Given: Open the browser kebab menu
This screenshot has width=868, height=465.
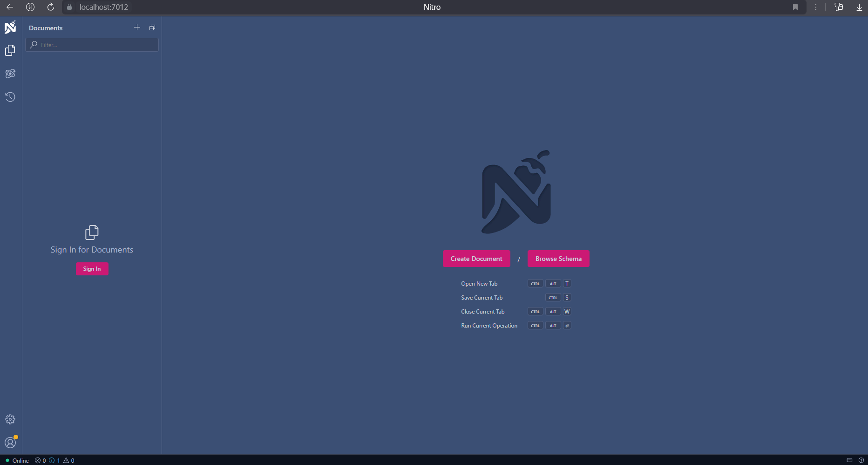Looking at the screenshot, I should tap(816, 7).
